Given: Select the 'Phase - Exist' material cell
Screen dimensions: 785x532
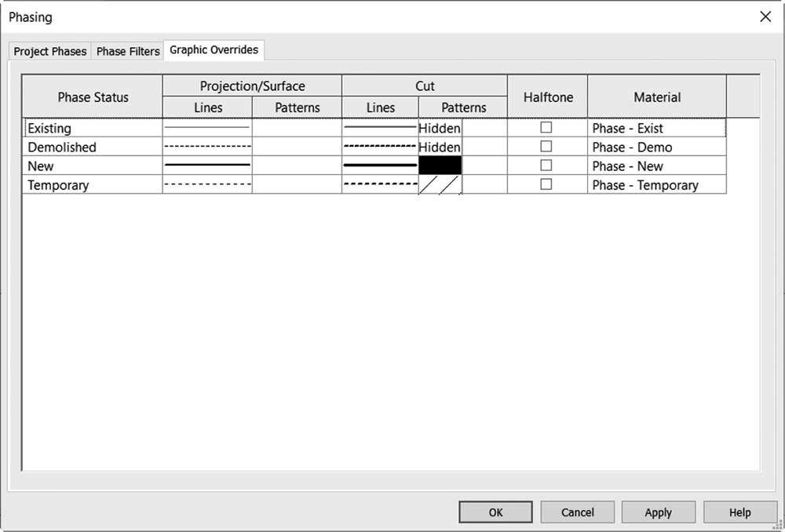Looking at the screenshot, I should 657,128.
